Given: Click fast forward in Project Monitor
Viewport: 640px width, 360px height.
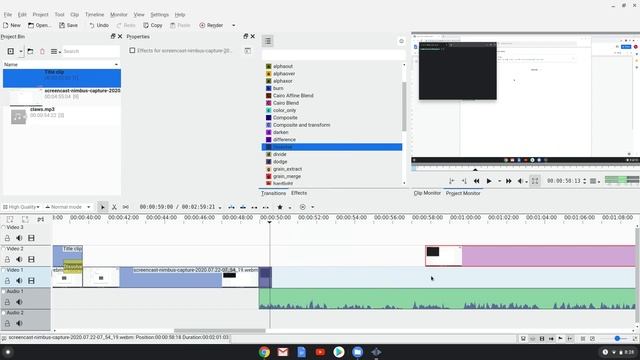Looking at the screenshot, I should (x=509, y=181).
